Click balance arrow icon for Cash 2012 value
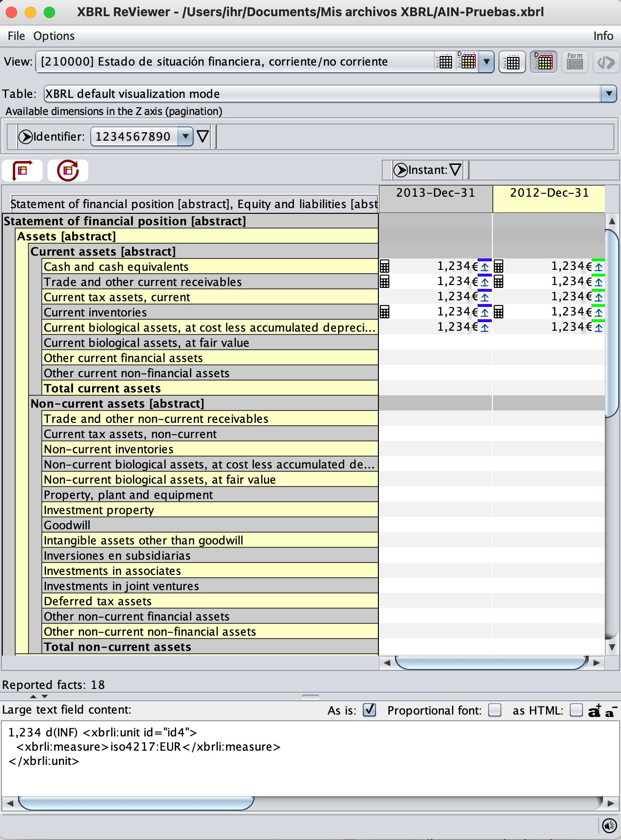Image resolution: width=621 pixels, height=840 pixels. coord(598,267)
